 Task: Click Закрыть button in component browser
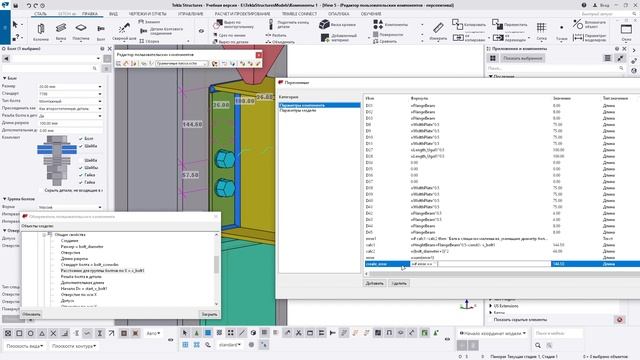coord(210,314)
